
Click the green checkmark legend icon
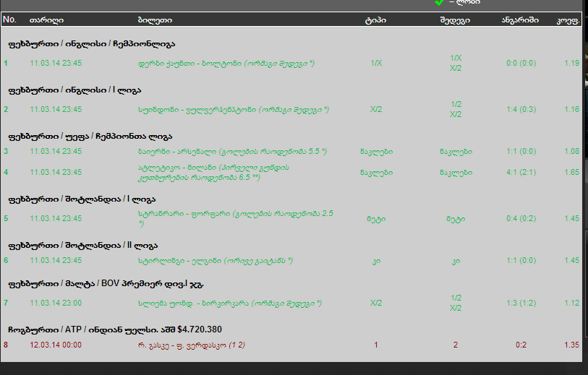(439, 2)
